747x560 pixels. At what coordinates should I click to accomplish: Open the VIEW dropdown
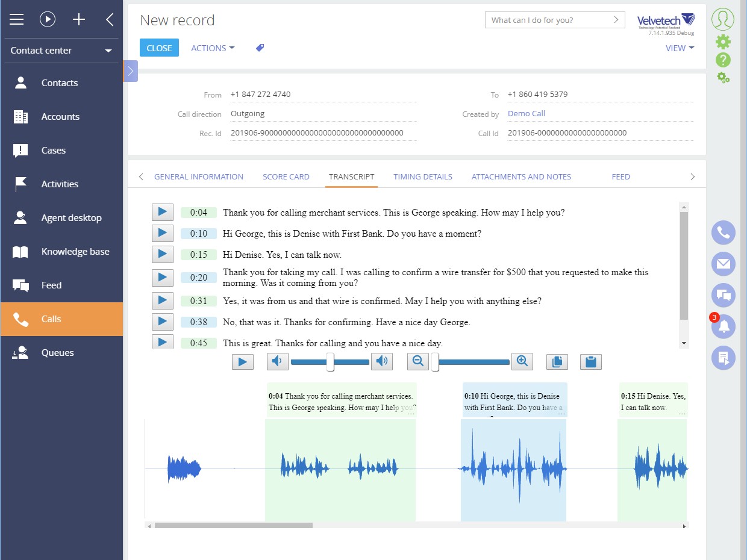[x=679, y=48]
